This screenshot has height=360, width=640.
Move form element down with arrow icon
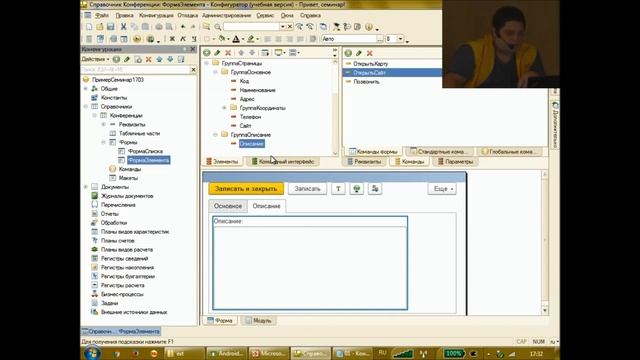click(252, 53)
